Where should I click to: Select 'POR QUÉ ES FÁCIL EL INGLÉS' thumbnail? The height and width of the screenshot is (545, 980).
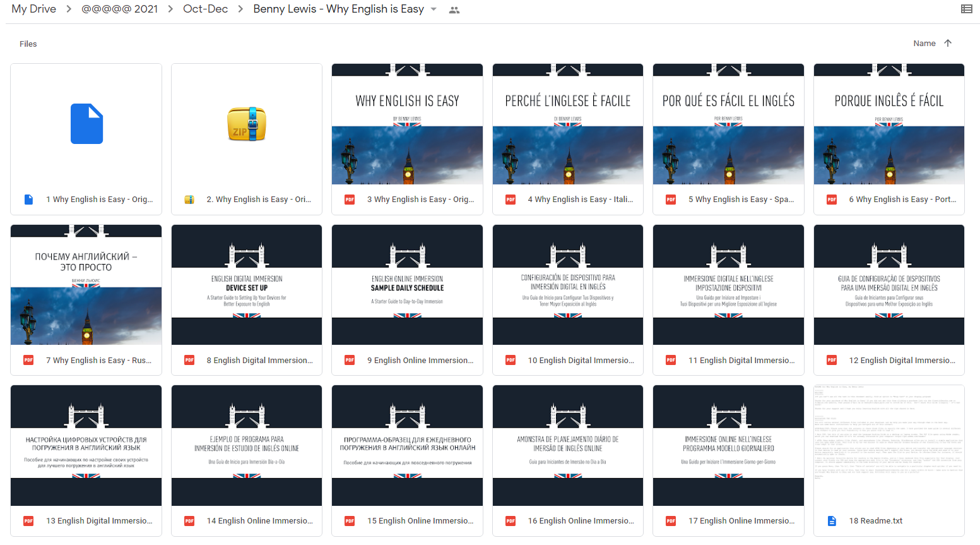click(729, 124)
